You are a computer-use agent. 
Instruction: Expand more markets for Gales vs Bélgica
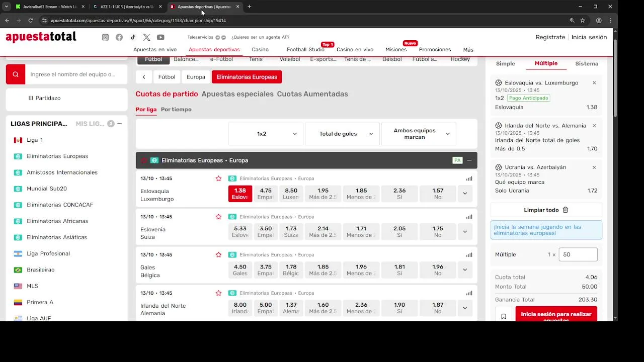tap(465, 270)
